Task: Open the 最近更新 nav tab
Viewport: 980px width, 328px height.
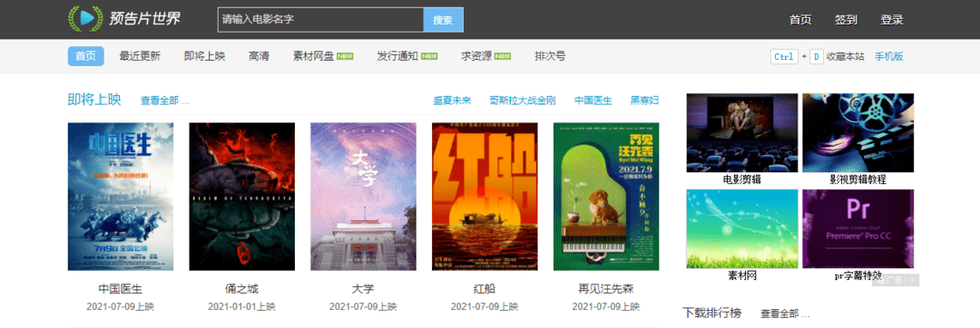Action: (x=140, y=56)
